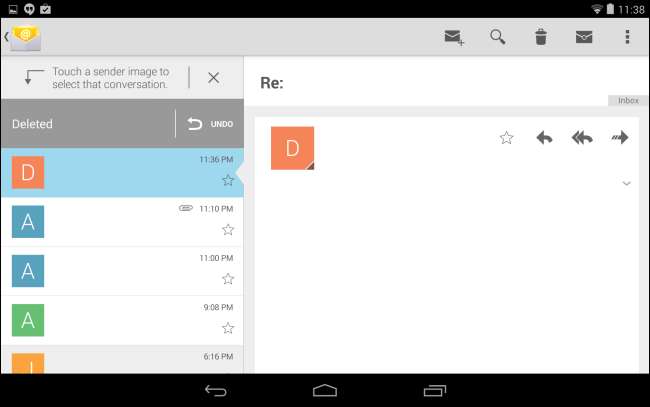
Task: Open the 11:00 PM conversation
Action: point(122,271)
